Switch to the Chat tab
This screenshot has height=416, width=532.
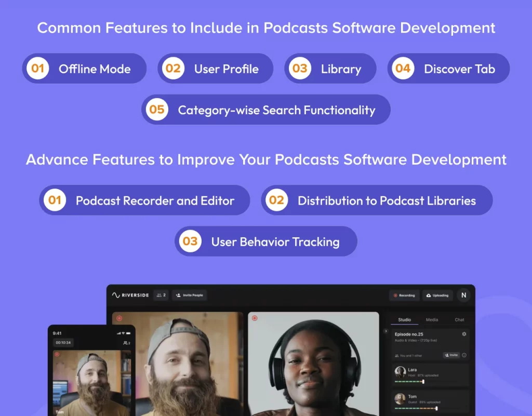coord(459,320)
